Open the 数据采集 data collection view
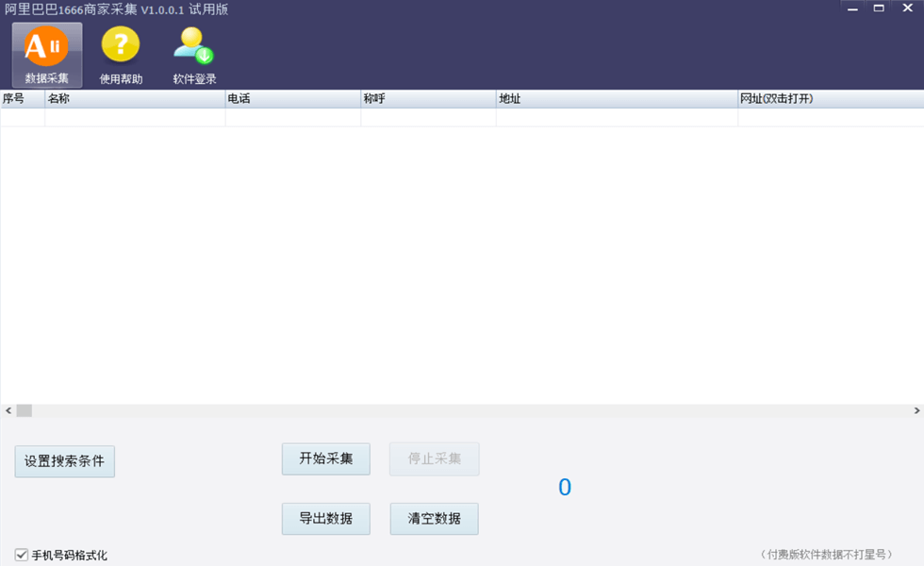 47,56
